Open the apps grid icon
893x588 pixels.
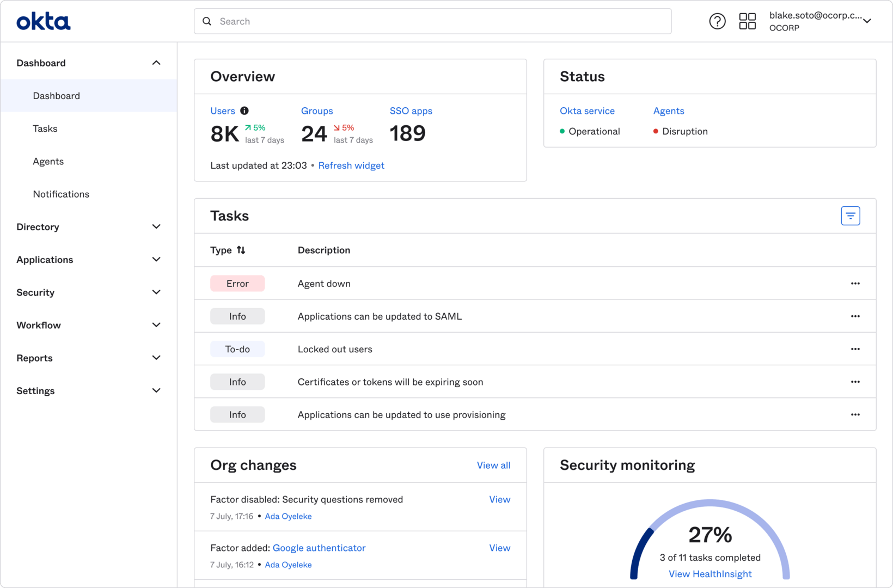[x=747, y=21]
